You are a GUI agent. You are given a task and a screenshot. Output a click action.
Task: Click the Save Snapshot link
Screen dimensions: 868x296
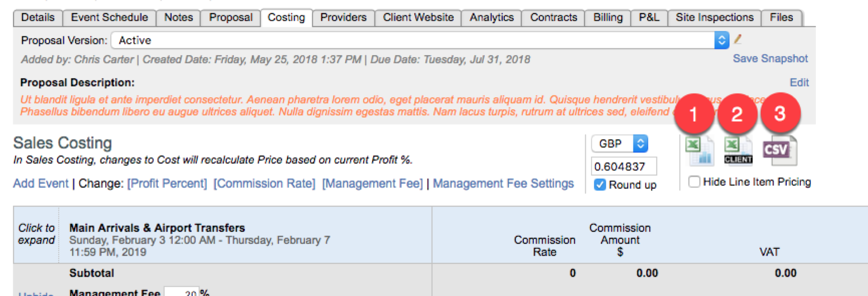[770, 59]
